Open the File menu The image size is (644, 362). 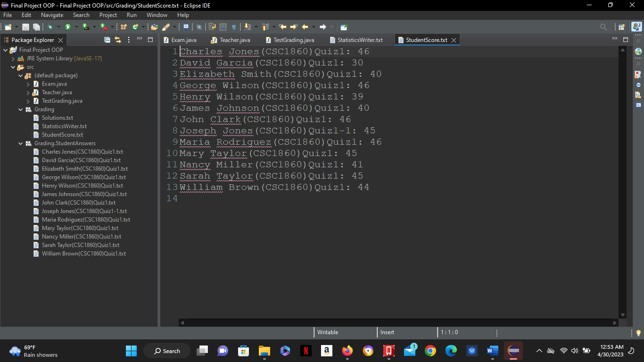[8, 15]
